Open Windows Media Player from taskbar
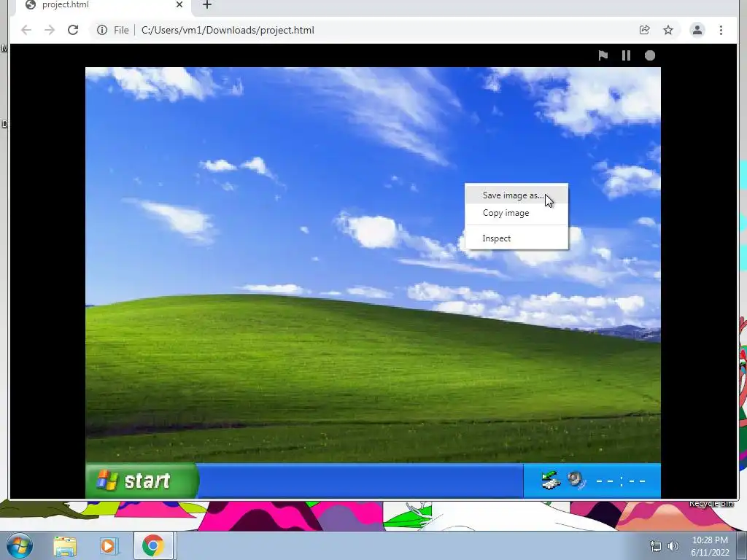Image resolution: width=747 pixels, height=560 pixels. pos(109,546)
